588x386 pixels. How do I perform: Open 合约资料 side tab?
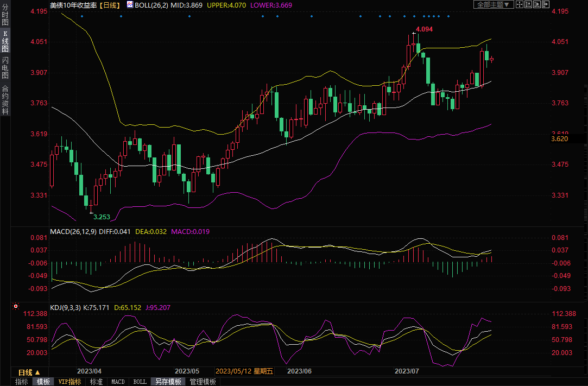pos(5,100)
